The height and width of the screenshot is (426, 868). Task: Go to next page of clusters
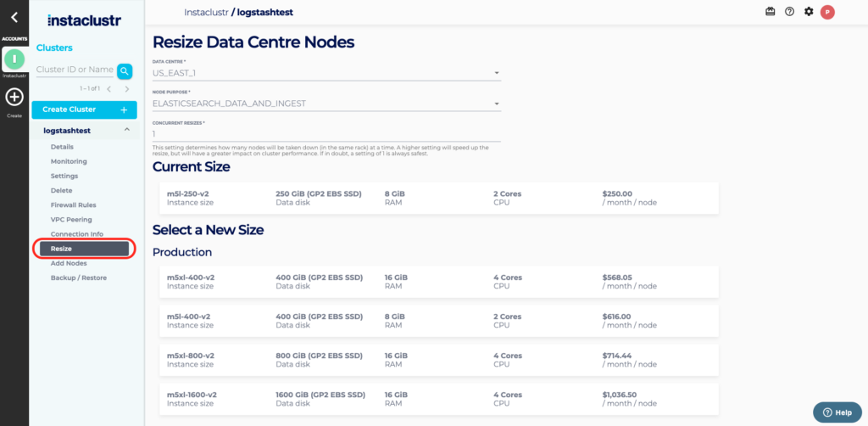[127, 89]
